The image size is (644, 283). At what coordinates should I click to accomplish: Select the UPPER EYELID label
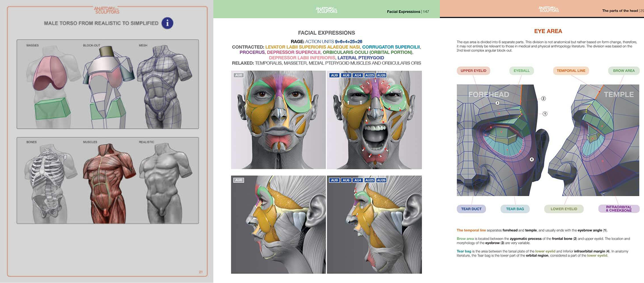[x=473, y=70]
